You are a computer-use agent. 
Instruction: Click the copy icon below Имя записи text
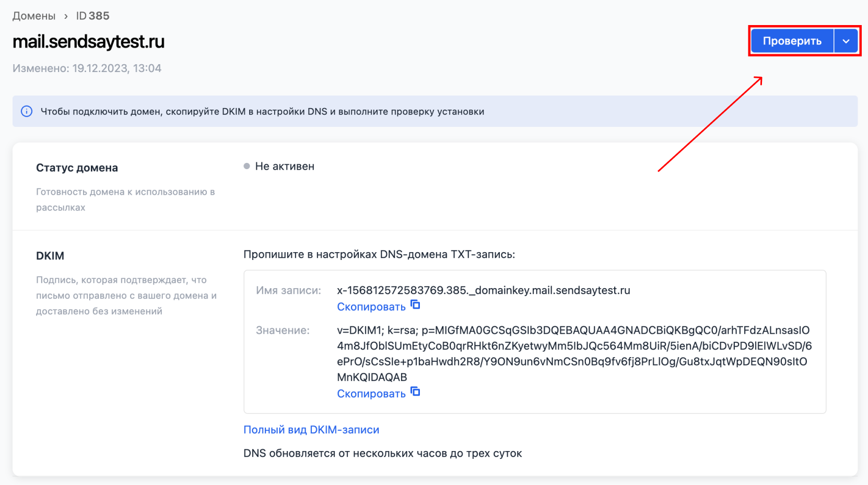coord(415,305)
